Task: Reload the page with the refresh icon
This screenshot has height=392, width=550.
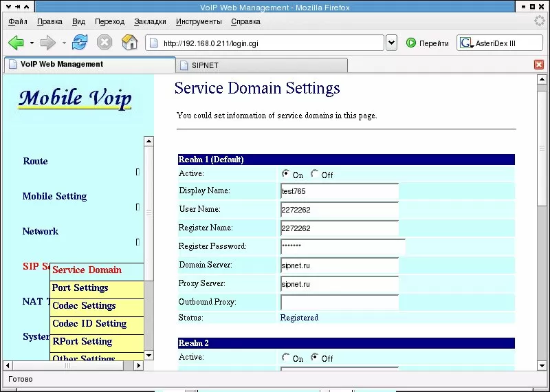Action: 80,43
